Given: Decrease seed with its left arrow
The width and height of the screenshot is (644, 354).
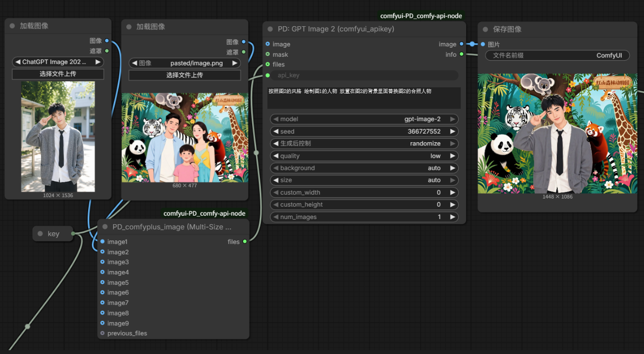Looking at the screenshot, I should coord(276,131).
